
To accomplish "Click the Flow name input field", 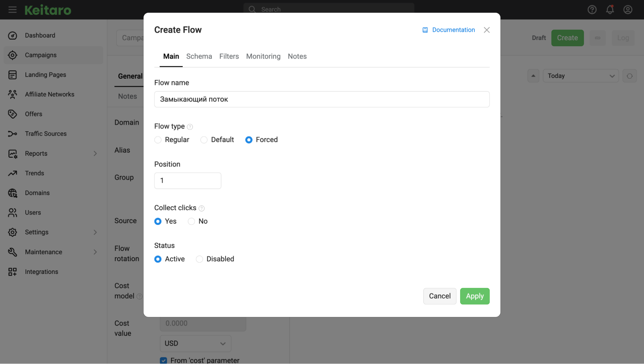I will 322,99.
